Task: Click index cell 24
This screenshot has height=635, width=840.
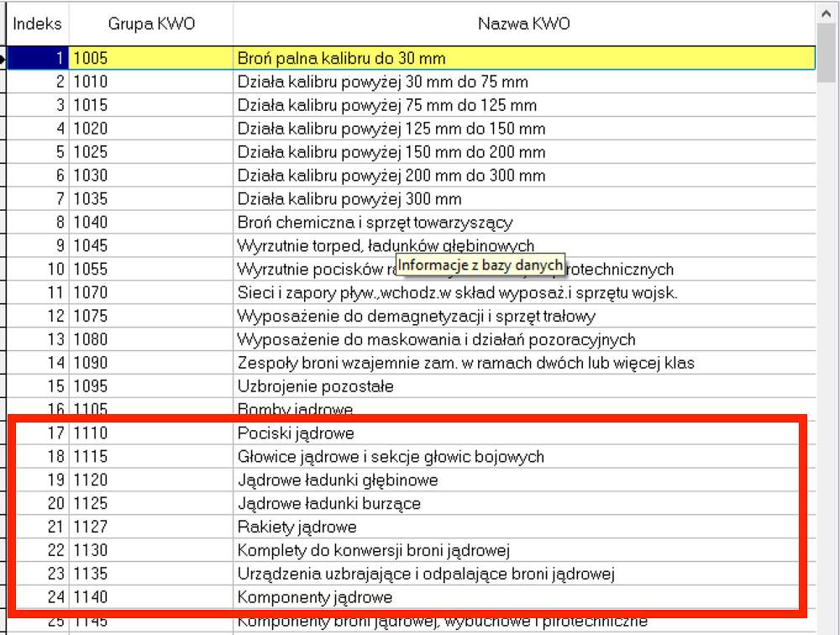Action: 38,597
